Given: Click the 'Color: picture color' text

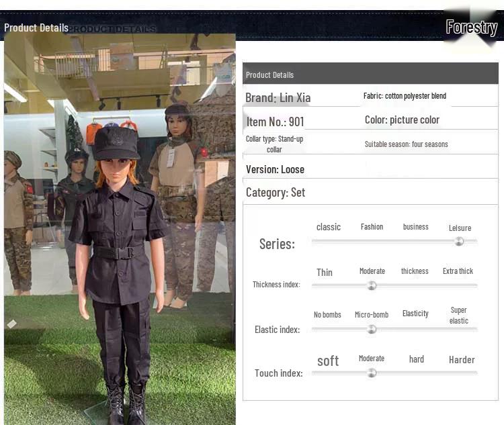Looking at the screenshot, I should pyautogui.click(x=402, y=120).
